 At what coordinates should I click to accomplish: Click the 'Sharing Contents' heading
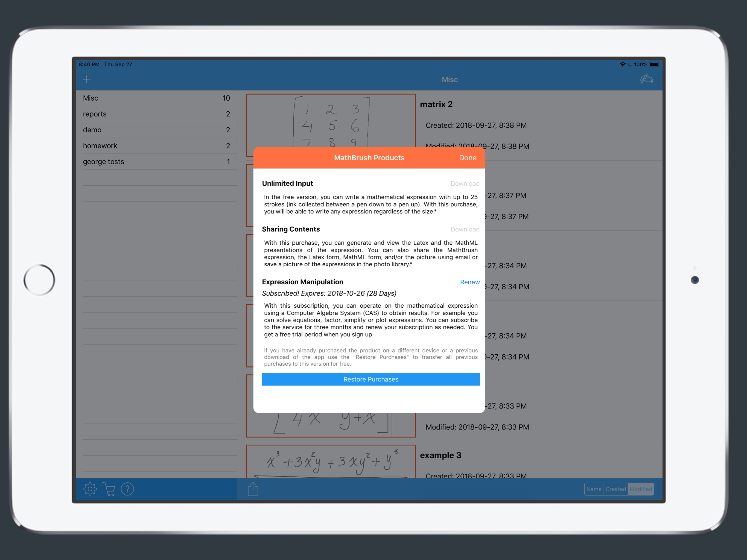click(x=291, y=229)
